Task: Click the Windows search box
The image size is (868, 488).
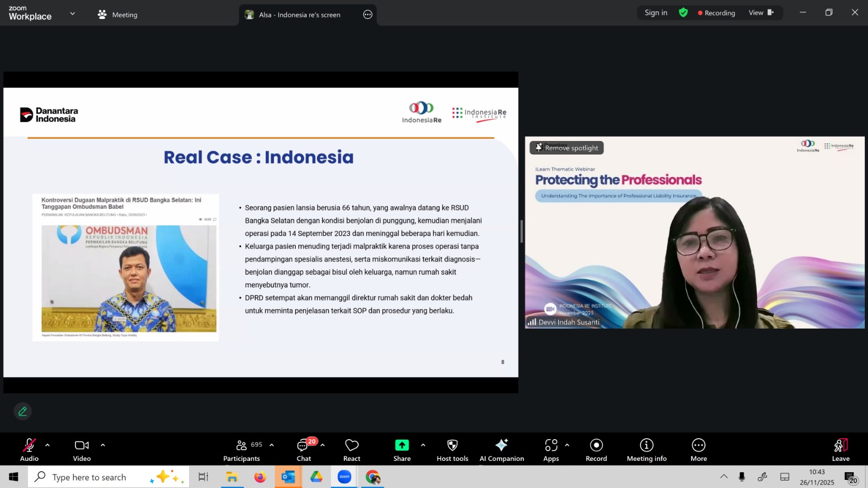Action: [90, 477]
